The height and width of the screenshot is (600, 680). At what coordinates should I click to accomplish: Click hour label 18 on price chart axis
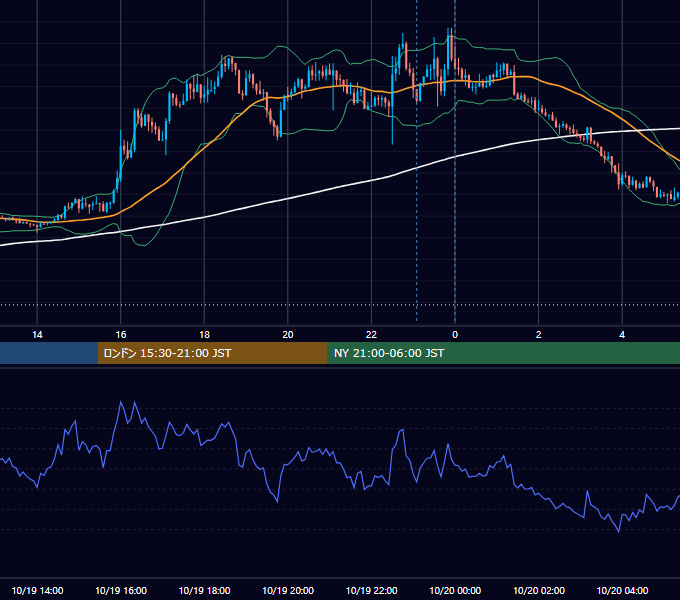click(x=204, y=335)
